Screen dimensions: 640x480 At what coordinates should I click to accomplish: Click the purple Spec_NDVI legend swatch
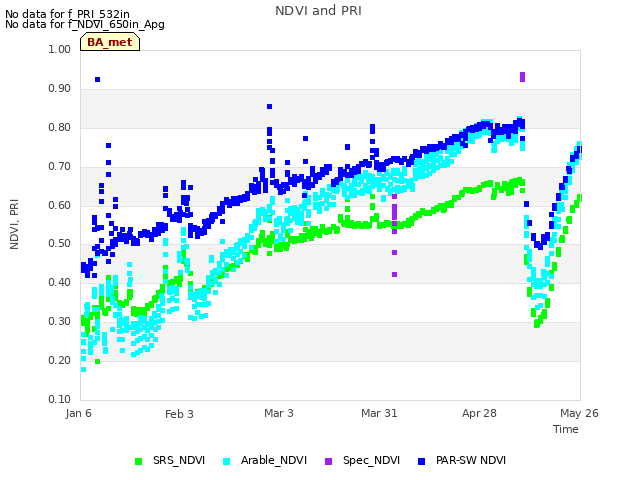[x=328, y=461]
